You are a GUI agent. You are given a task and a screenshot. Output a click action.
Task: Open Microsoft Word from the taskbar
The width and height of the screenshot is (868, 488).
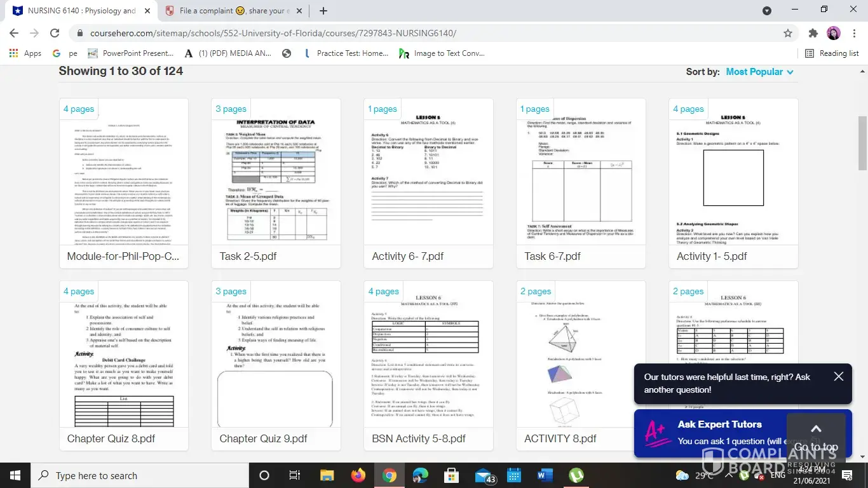[545, 475]
